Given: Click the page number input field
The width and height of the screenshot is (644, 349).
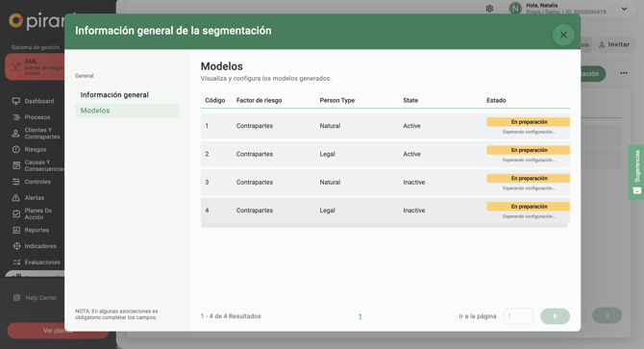Looking at the screenshot, I should click(x=518, y=316).
